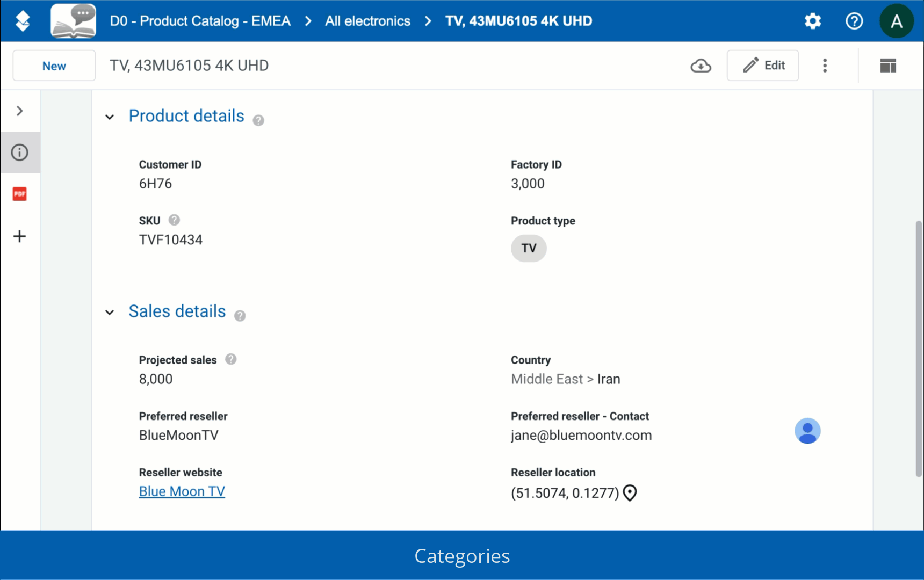Click the Sales details heading
The height and width of the screenshot is (580, 924).
[177, 311]
